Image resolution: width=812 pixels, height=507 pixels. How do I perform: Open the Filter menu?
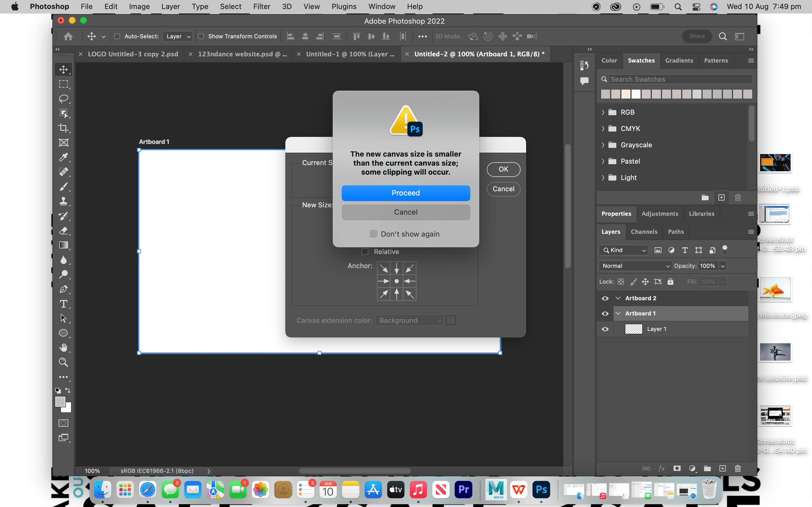click(x=261, y=6)
